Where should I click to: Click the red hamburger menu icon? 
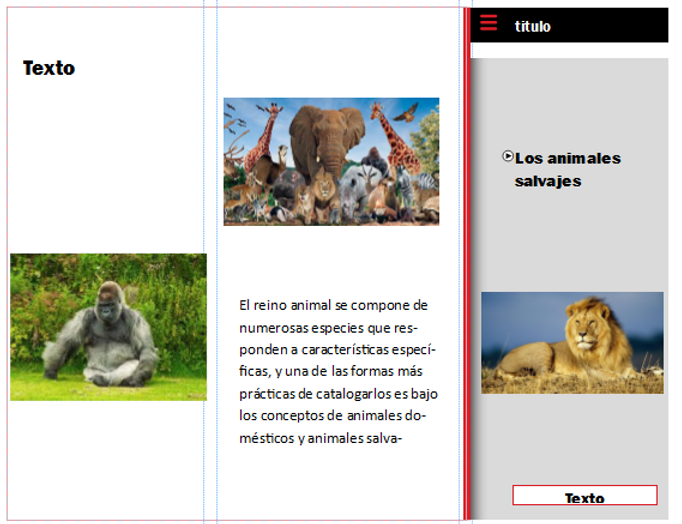click(488, 23)
